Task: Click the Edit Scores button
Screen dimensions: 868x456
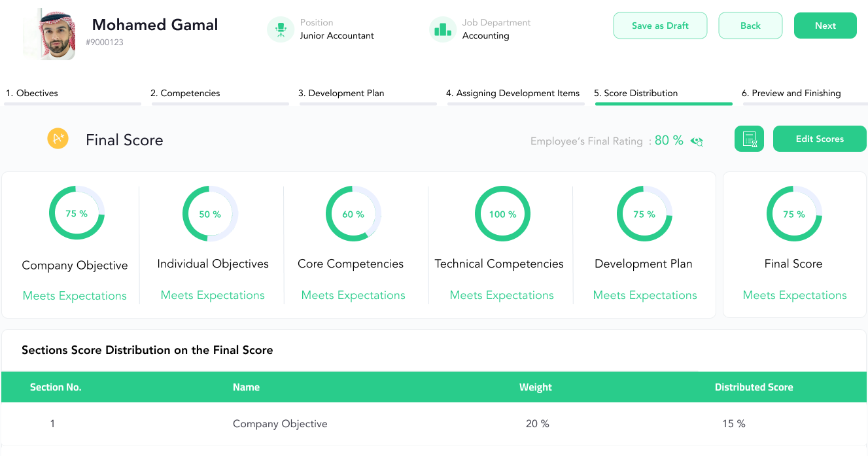Action: point(820,139)
